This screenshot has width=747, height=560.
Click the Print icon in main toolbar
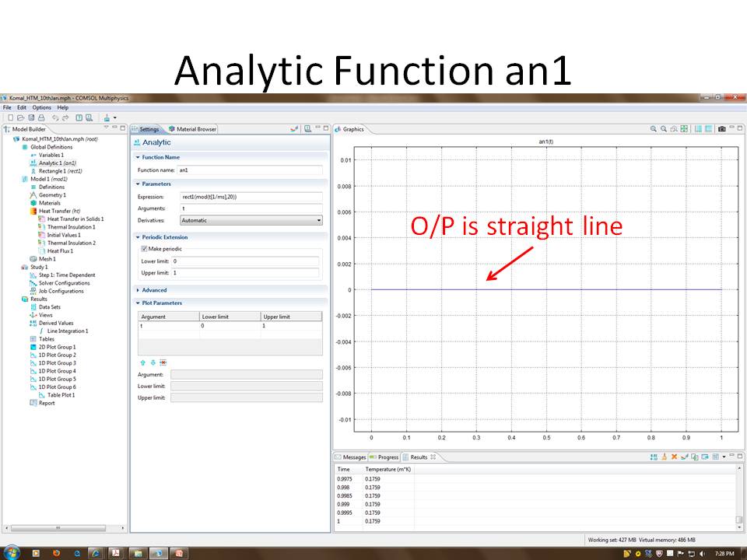pos(41,117)
